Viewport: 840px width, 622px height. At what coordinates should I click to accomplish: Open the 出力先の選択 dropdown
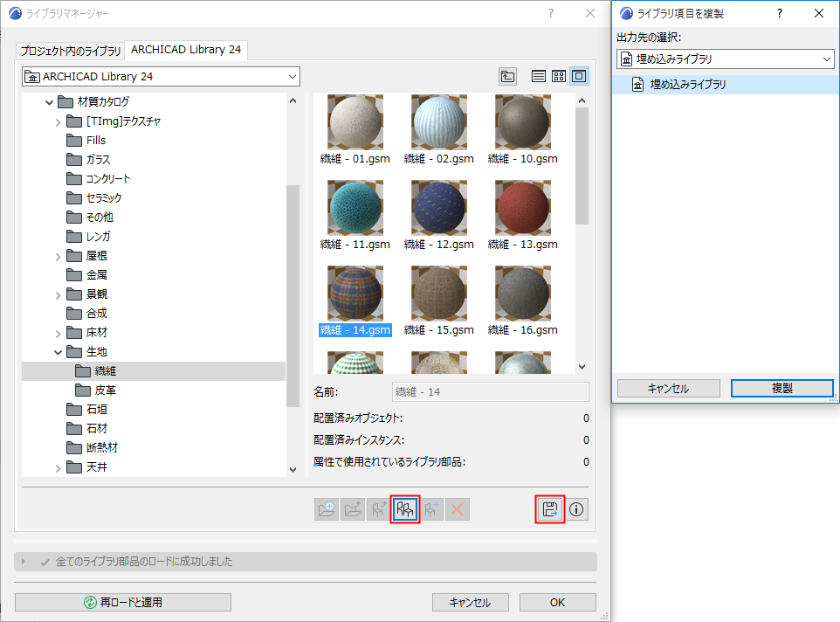coord(726,59)
